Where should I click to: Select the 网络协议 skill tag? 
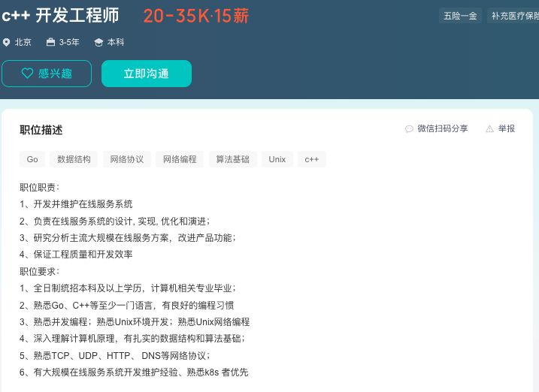(x=127, y=159)
